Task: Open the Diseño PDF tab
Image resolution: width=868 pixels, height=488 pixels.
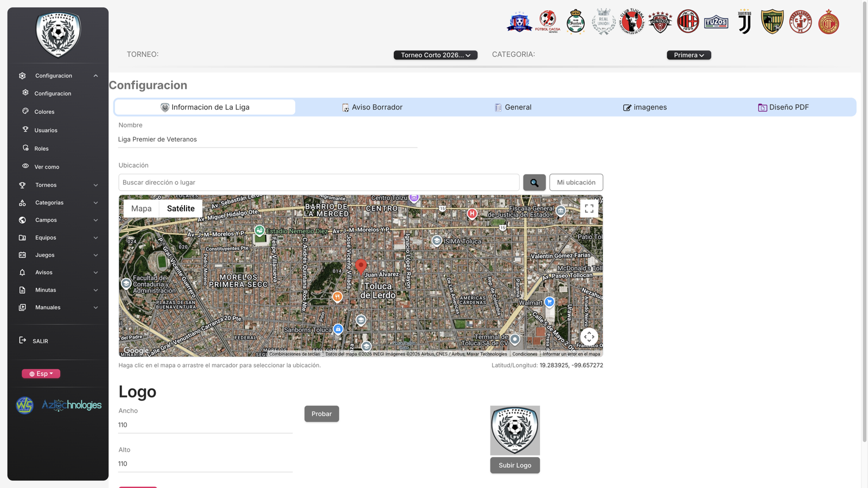Action: pos(783,107)
